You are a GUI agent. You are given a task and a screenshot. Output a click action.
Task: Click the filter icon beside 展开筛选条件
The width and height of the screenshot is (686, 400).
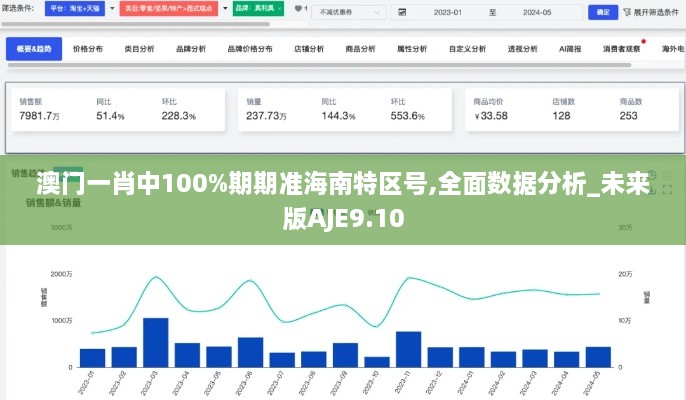click(628, 13)
